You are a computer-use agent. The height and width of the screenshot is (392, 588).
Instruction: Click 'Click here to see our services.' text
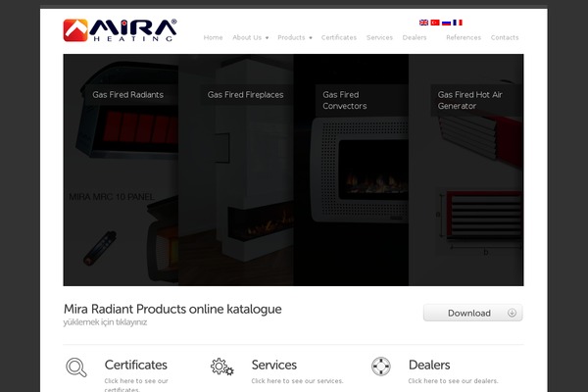click(297, 381)
